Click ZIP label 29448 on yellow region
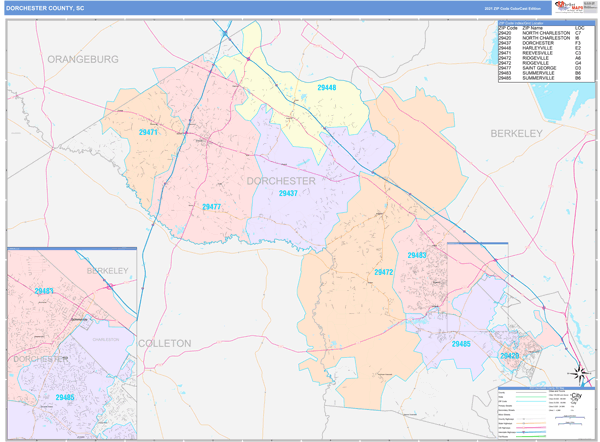Viewport: 600px width, 442px height. [x=327, y=88]
